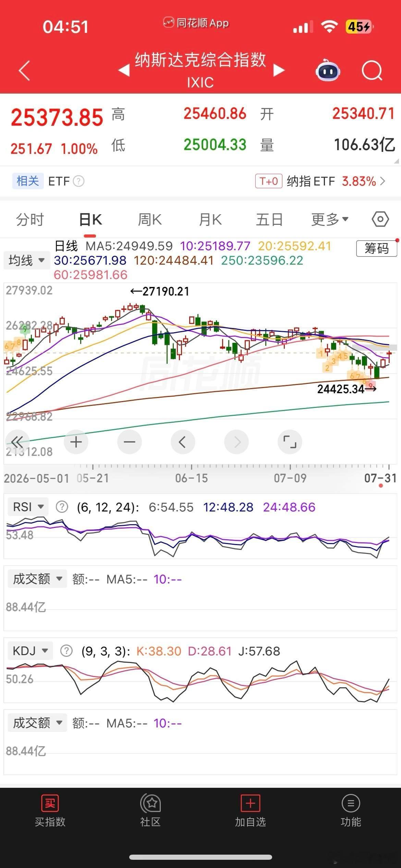Tap the change 251.67 1.00%
401x868 pixels.
tap(54, 149)
